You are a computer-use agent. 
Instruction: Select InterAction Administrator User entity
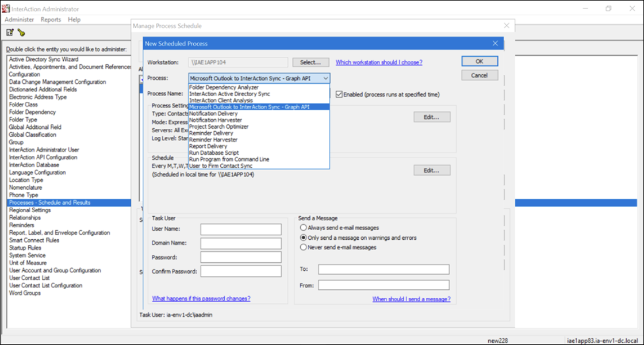click(44, 149)
